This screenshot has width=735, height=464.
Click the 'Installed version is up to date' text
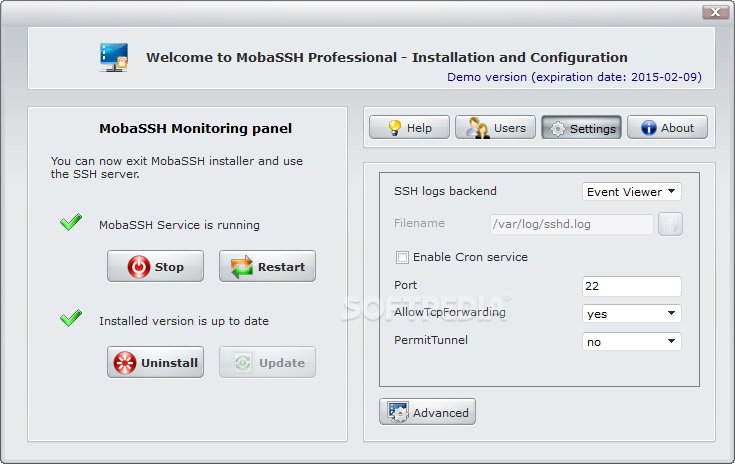pyautogui.click(x=184, y=321)
